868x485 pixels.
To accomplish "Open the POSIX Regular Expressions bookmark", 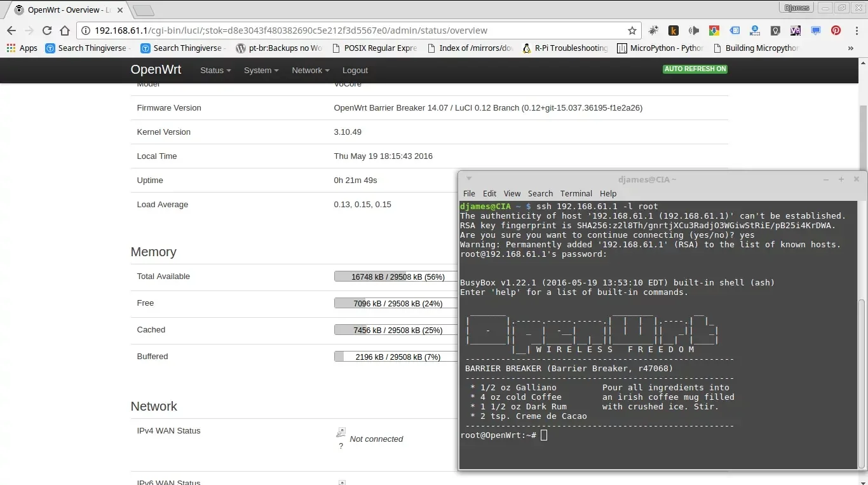I will 374,48.
